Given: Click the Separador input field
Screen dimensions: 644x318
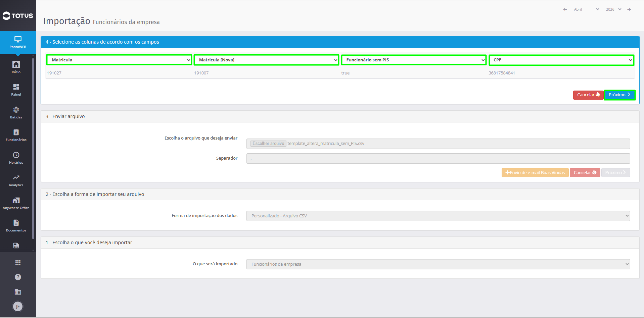Looking at the screenshot, I should 438,159.
